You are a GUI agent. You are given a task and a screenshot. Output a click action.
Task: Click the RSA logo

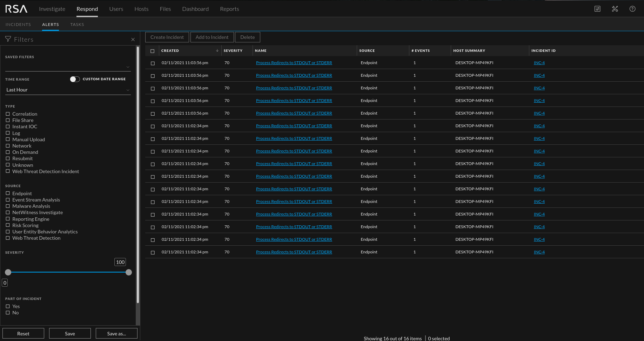pos(16,9)
